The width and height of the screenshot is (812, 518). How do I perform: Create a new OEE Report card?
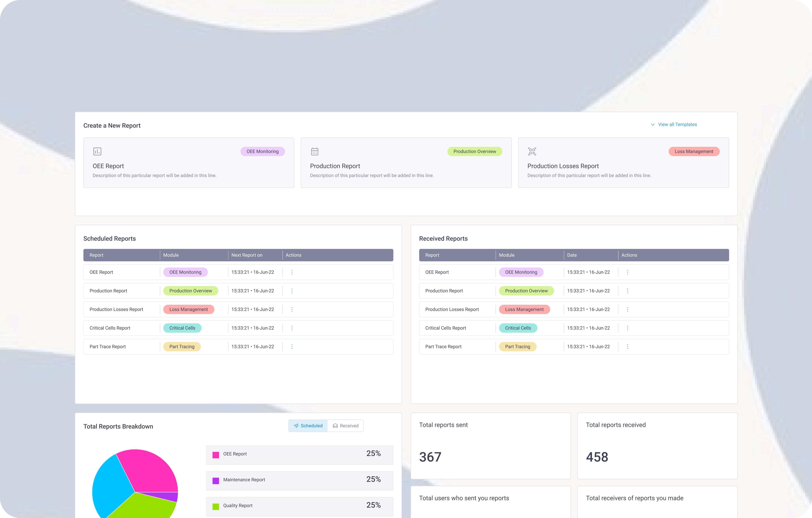tap(189, 162)
